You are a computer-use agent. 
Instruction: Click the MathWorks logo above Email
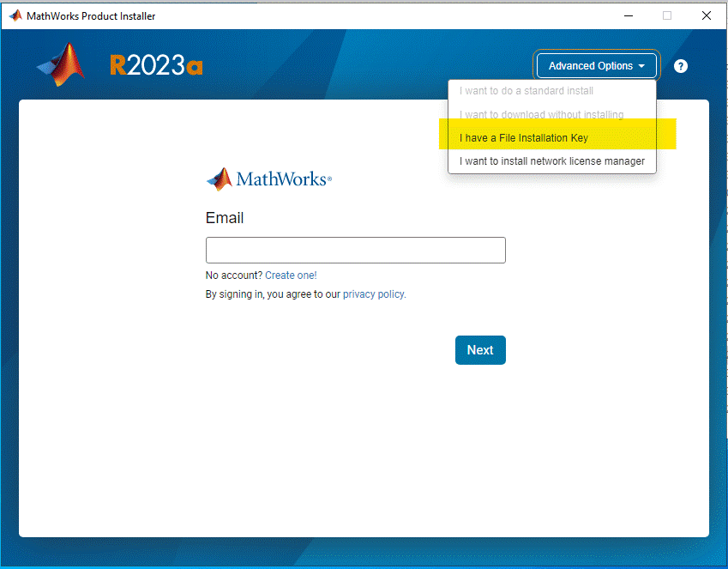[269, 179]
